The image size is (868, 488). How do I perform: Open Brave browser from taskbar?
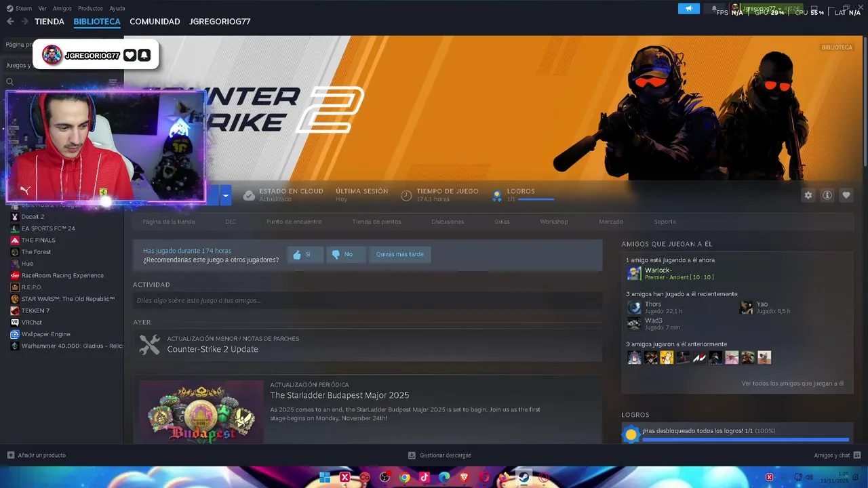[x=465, y=477]
